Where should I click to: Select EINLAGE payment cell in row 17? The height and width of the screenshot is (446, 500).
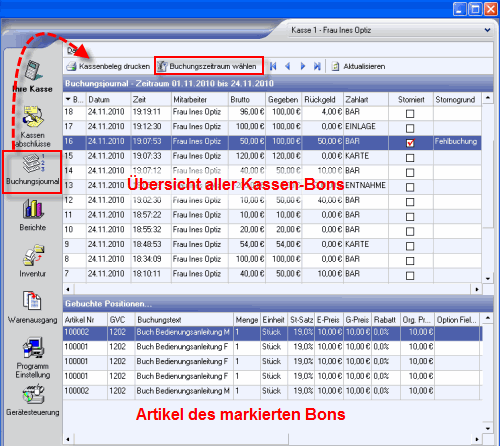coord(366,128)
